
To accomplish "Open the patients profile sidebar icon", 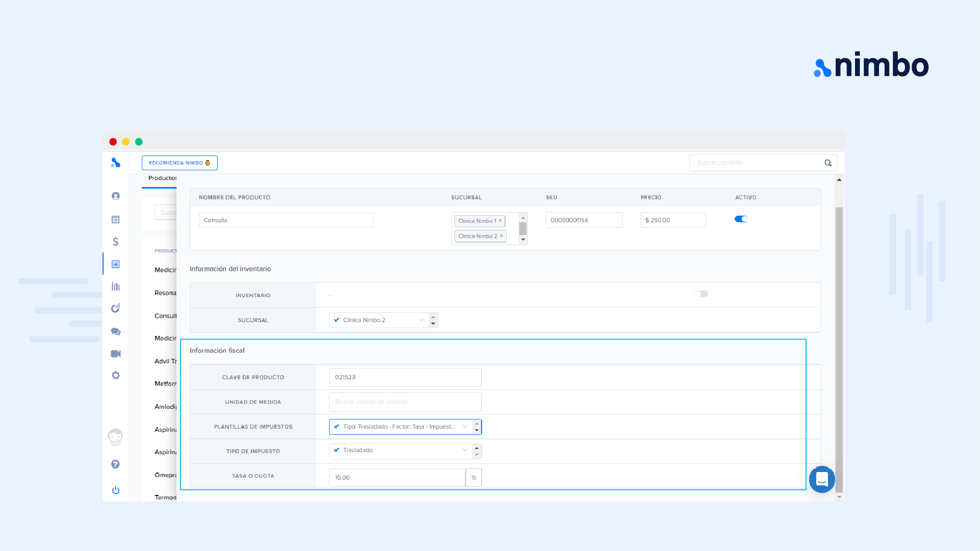I will [116, 196].
